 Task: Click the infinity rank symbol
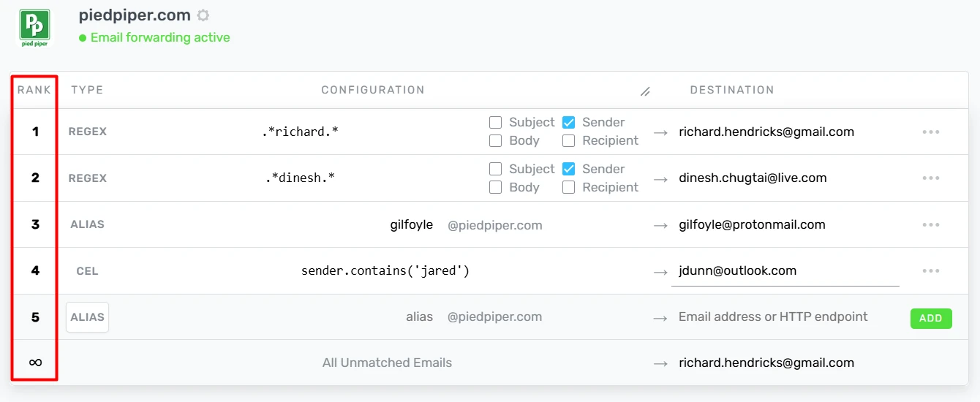click(x=35, y=363)
